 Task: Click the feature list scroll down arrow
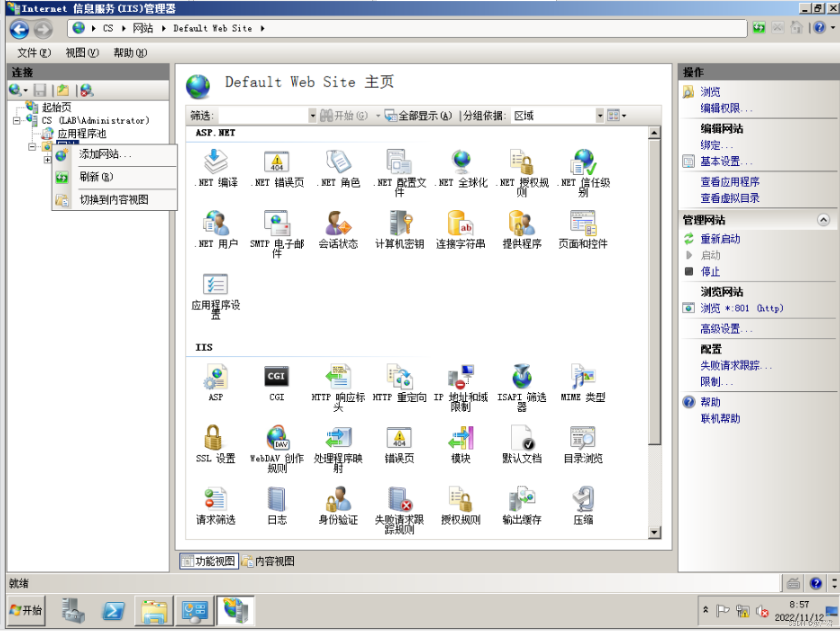click(654, 533)
